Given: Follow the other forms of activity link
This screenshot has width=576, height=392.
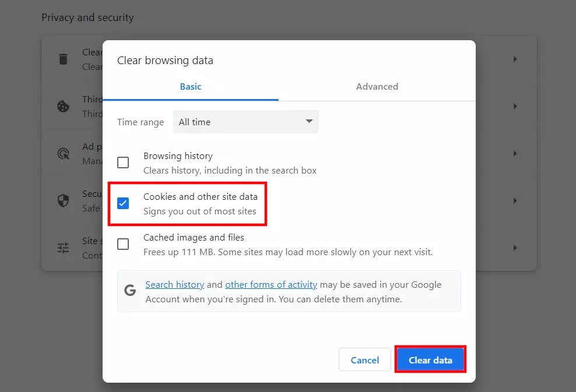Looking at the screenshot, I should [x=271, y=284].
